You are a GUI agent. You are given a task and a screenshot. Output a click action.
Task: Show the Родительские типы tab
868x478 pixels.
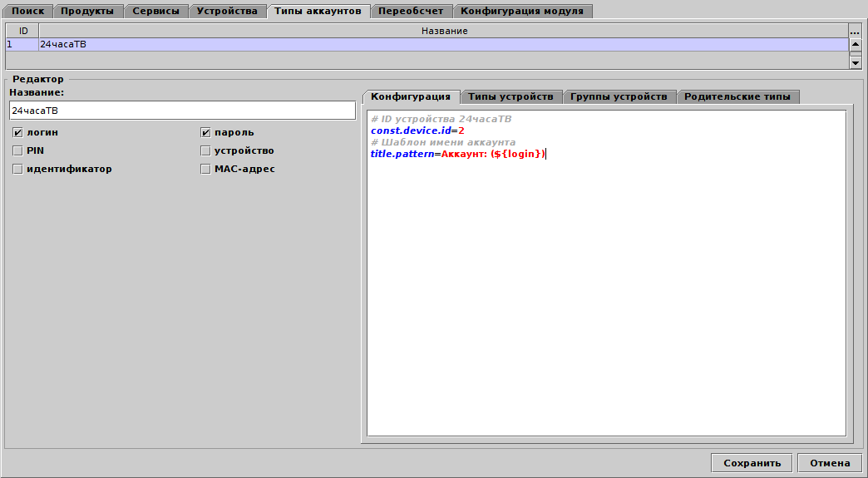737,96
